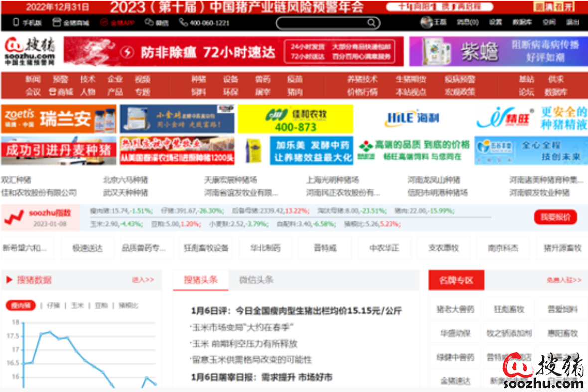Open the 双汇种猪 link
This screenshot has width=588, height=392.
(16, 180)
